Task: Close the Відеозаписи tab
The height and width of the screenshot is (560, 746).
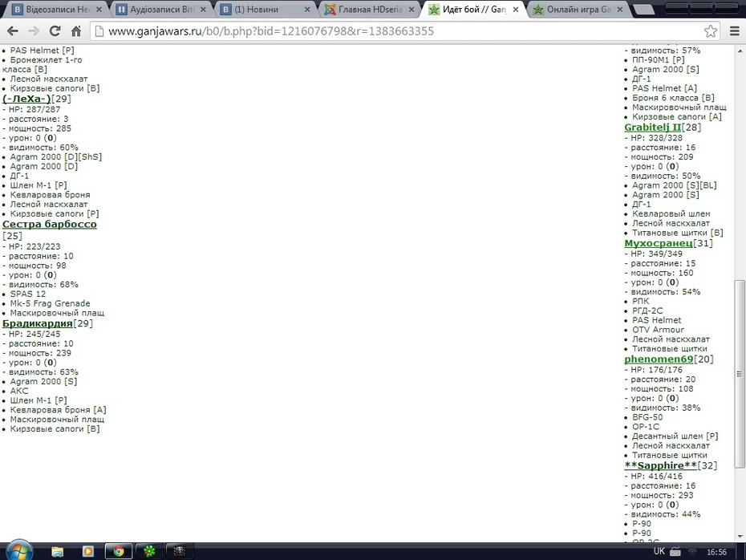Action: click(99, 10)
